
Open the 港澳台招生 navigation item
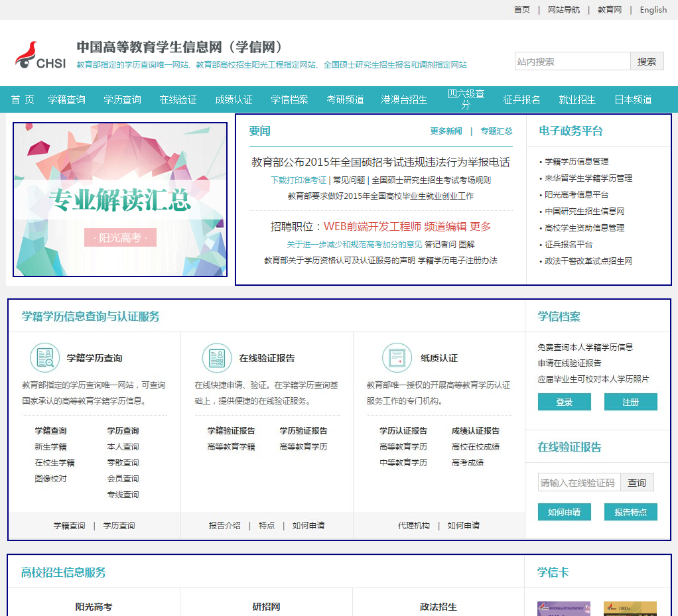[404, 100]
